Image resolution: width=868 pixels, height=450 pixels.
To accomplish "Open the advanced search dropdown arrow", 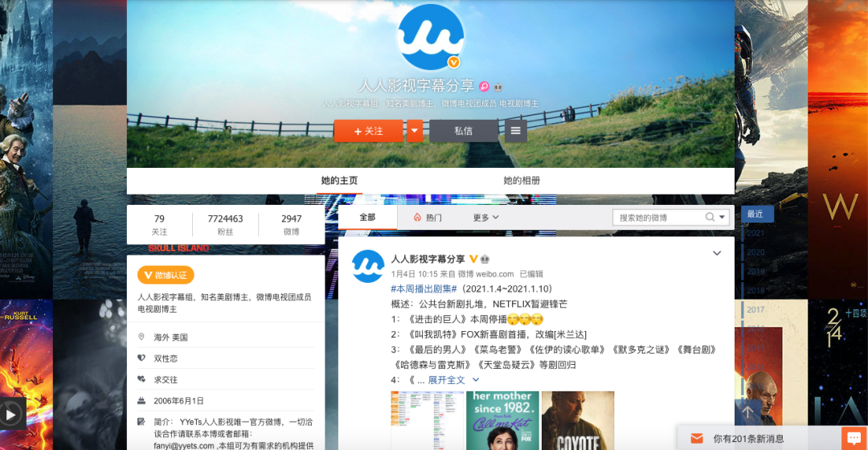I will pyautogui.click(x=722, y=218).
